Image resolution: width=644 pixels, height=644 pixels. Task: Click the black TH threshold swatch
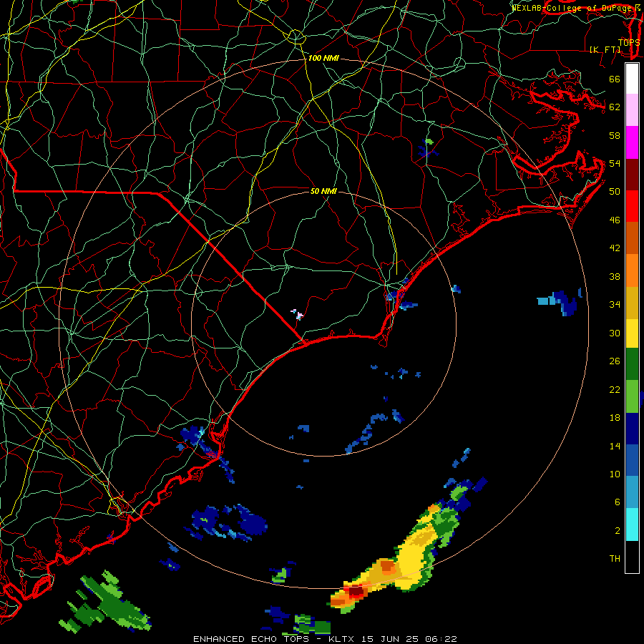632,557
